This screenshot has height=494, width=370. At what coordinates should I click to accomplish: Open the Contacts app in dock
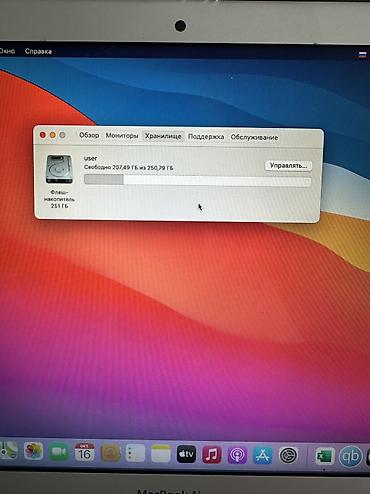[x=110, y=453]
